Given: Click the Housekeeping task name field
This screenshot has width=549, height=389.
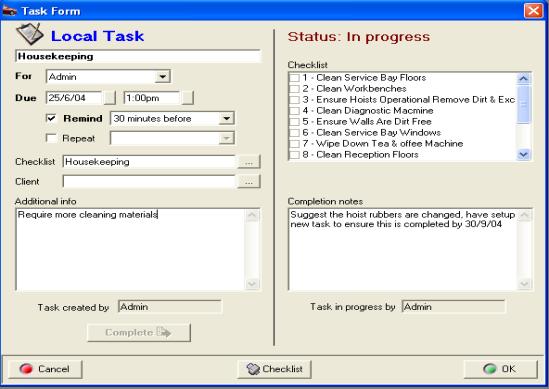Looking at the screenshot, I should [x=138, y=56].
